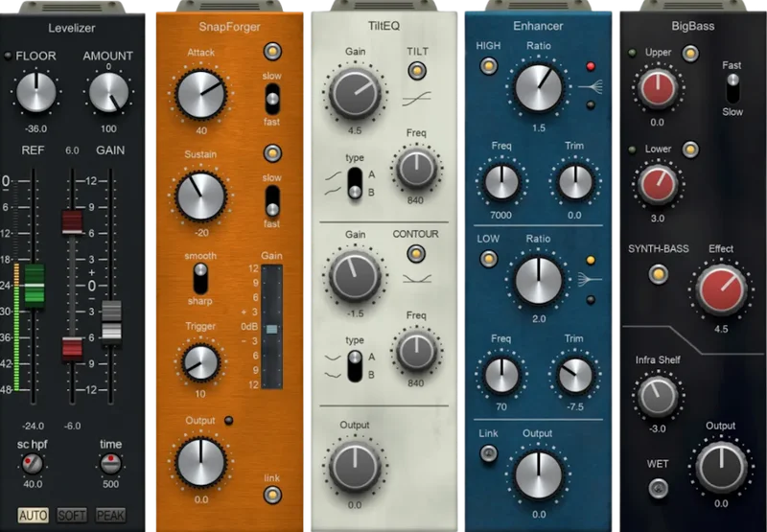This screenshot has width=767, height=532.
Task: Click the BigBass Upper red knob
Action: point(658,88)
